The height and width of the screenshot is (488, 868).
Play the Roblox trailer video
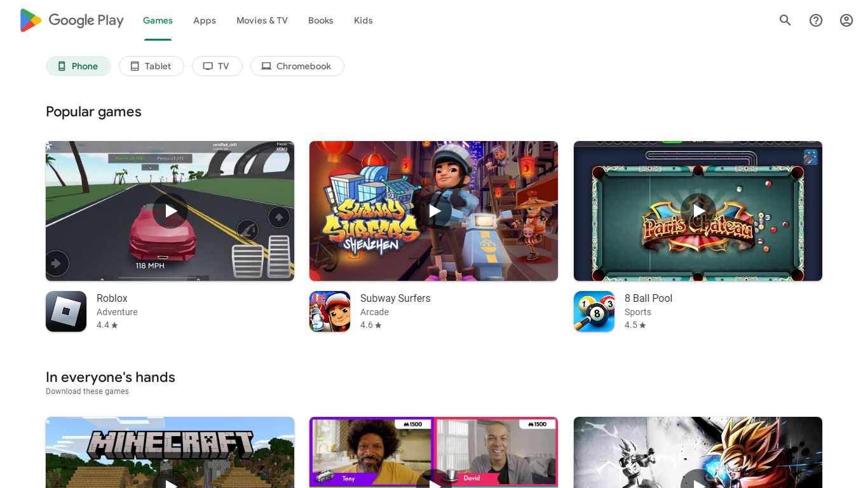(170, 211)
